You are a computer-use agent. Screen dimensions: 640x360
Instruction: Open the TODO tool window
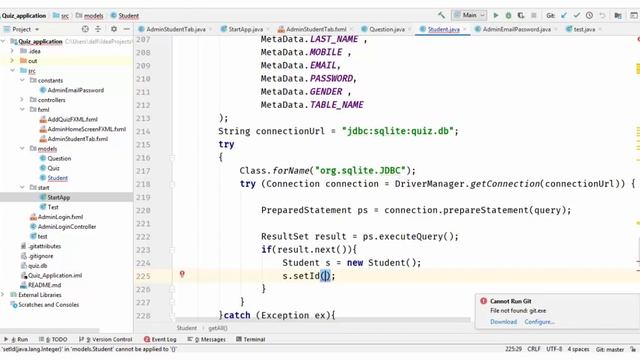pyautogui.click(x=53, y=339)
